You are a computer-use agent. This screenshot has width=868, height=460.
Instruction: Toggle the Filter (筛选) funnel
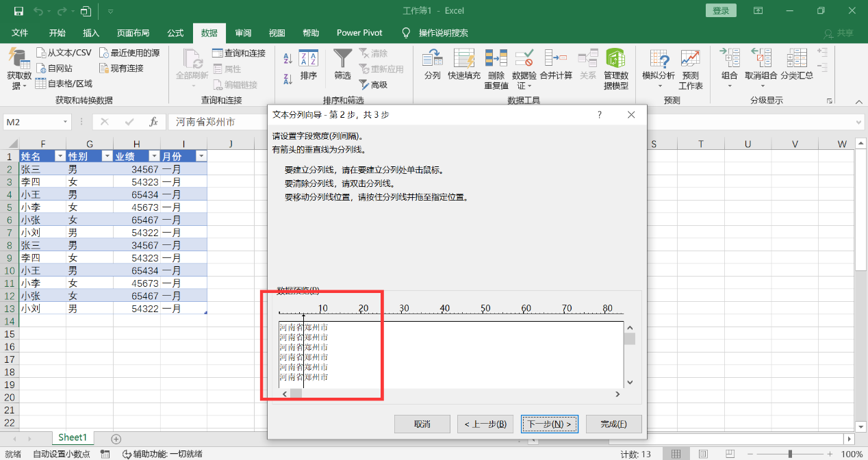pyautogui.click(x=342, y=65)
